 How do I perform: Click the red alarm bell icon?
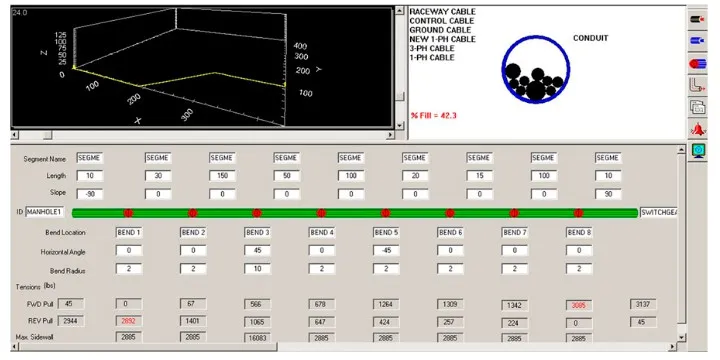click(x=697, y=129)
